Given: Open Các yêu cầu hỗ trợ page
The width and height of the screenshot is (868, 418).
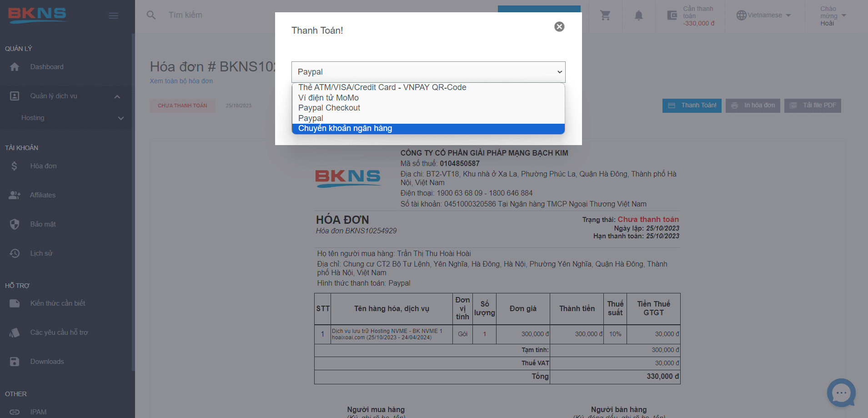Looking at the screenshot, I should [59, 332].
